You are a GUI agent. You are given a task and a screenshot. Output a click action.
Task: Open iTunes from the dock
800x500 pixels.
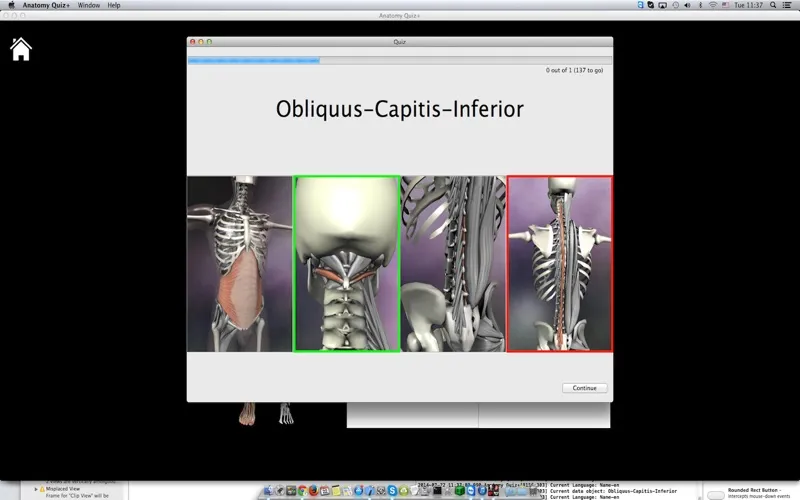pyautogui.click(x=482, y=491)
